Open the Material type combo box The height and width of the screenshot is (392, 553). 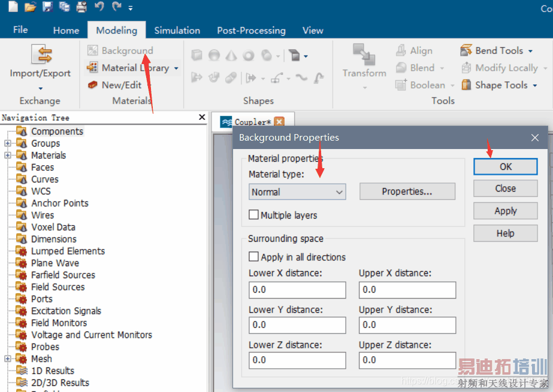[297, 192]
